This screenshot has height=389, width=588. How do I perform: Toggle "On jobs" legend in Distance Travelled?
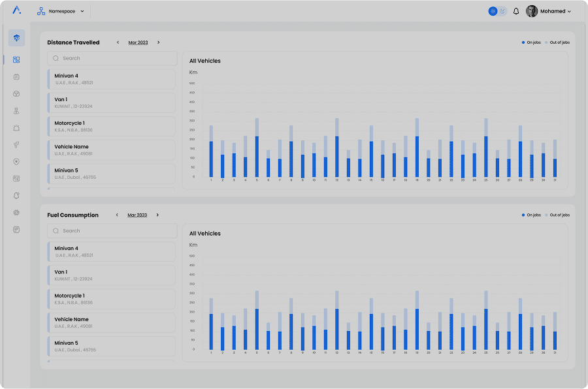tap(531, 42)
